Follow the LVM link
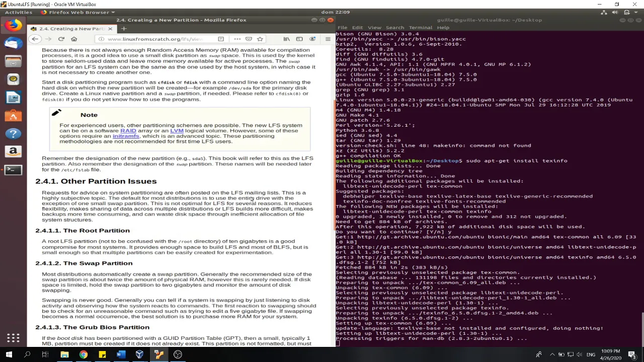Viewport: 644px width, 362px height. pyautogui.click(x=177, y=131)
